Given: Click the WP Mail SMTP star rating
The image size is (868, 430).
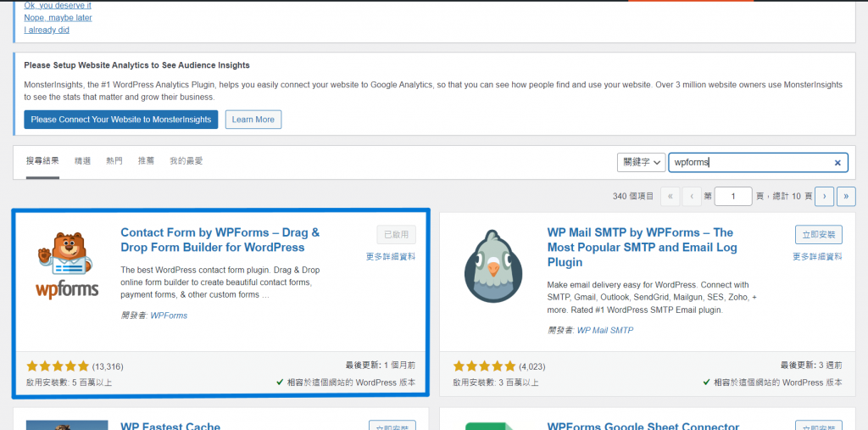Looking at the screenshot, I should pos(484,366).
